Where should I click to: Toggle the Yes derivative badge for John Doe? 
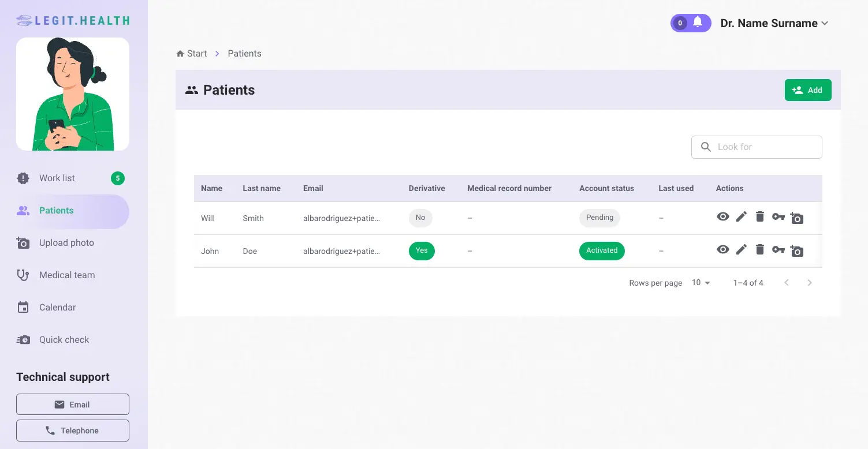coord(422,250)
